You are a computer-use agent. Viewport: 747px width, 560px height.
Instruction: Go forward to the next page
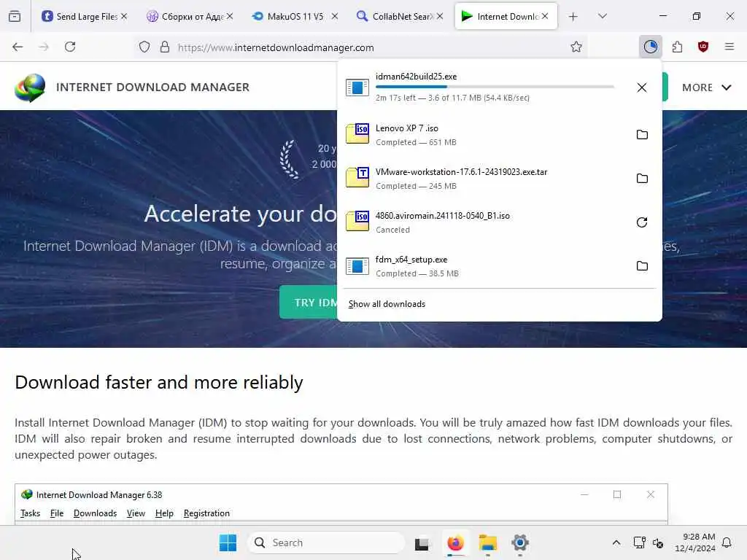44,47
